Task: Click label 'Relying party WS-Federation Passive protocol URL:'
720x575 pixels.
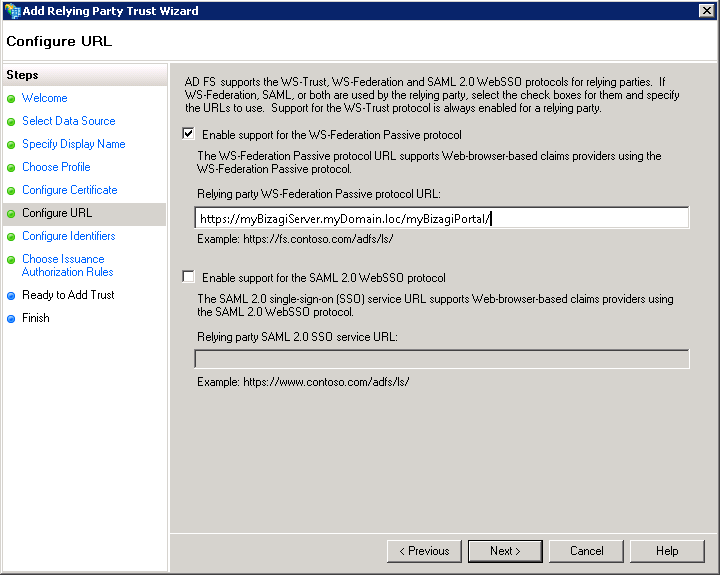Action: pos(319,194)
